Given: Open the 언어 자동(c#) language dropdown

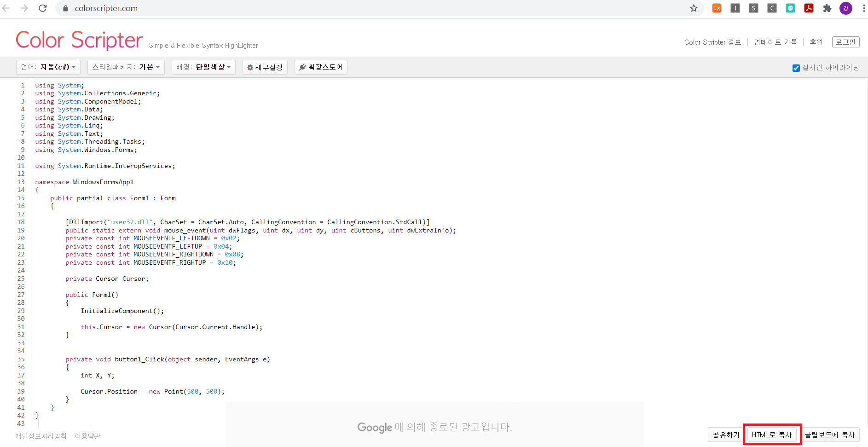Looking at the screenshot, I should point(48,67).
